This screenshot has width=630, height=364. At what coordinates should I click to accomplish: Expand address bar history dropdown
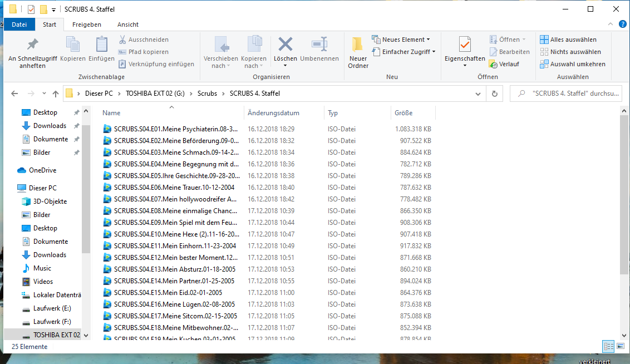pyautogui.click(x=478, y=94)
